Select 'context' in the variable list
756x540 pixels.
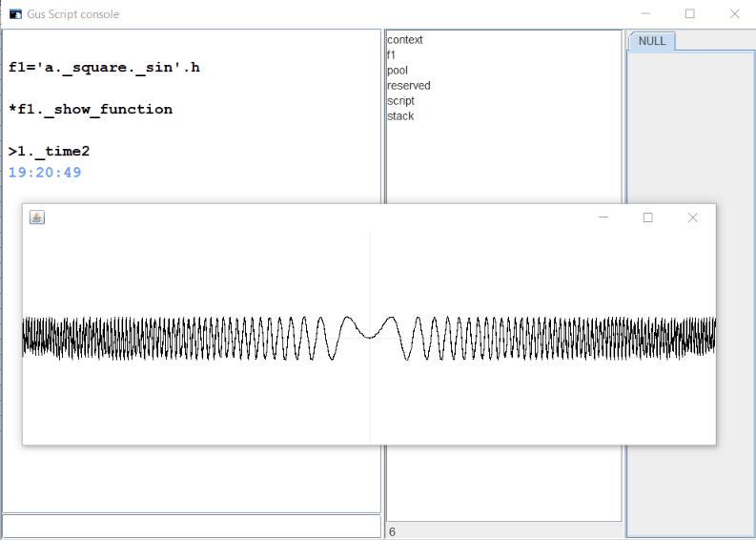point(405,39)
